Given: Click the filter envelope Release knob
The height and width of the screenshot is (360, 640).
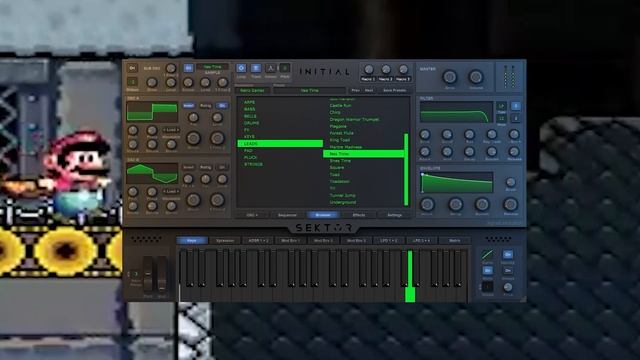Looking at the screenshot, I should [x=514, y=152].
